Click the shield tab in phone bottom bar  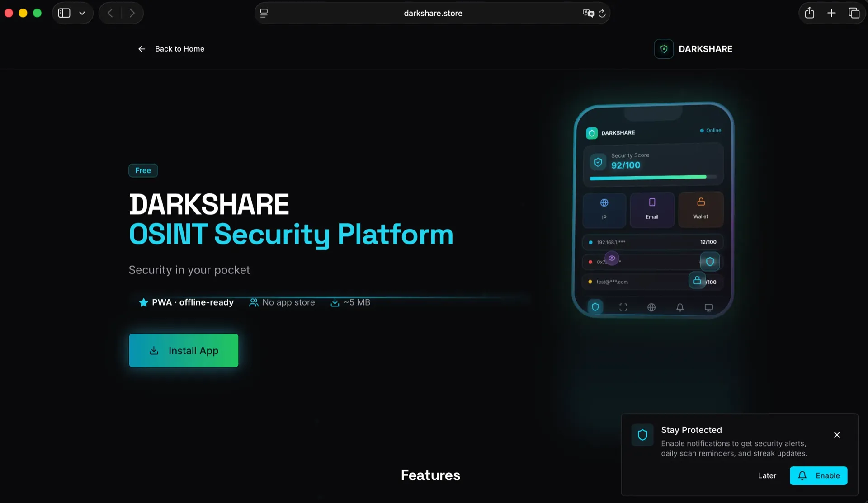[x=595, y=307]
